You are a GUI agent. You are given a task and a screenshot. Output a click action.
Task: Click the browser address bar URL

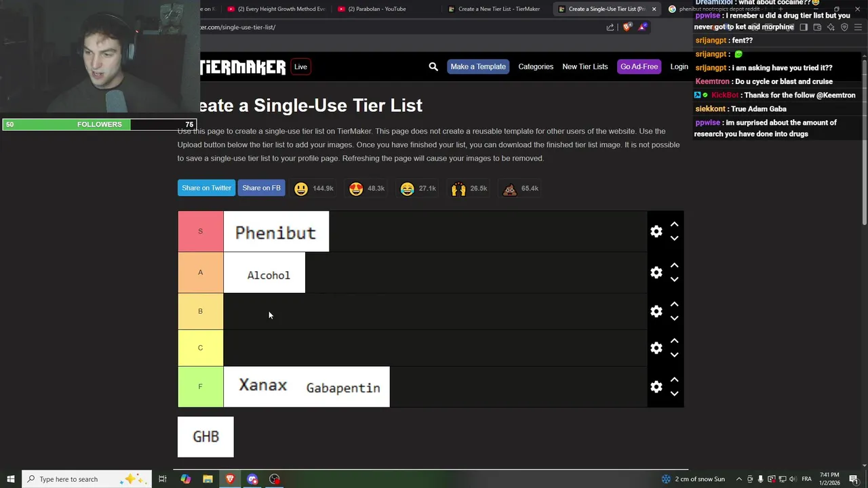(237, 27)
